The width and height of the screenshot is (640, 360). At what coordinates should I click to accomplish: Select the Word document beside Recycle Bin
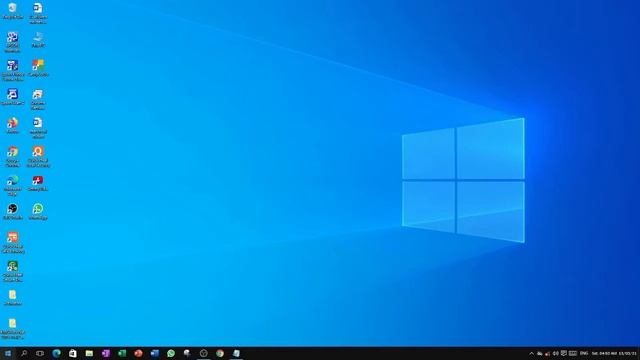click(x=38, y=13)
